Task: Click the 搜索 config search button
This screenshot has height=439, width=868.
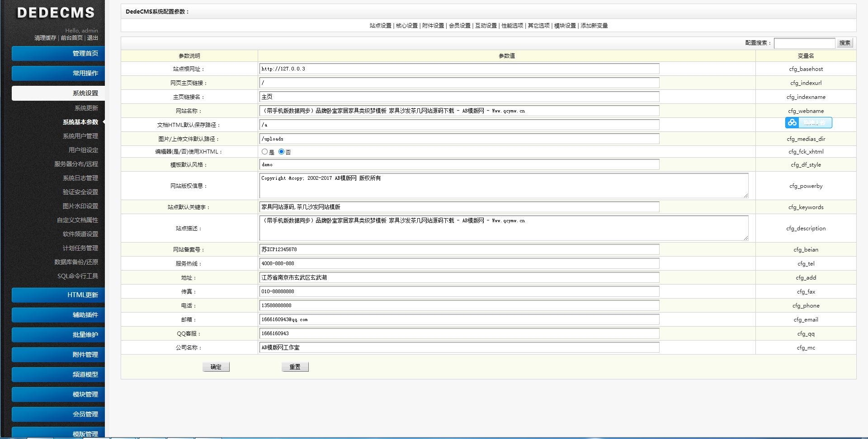Action: 845,43
